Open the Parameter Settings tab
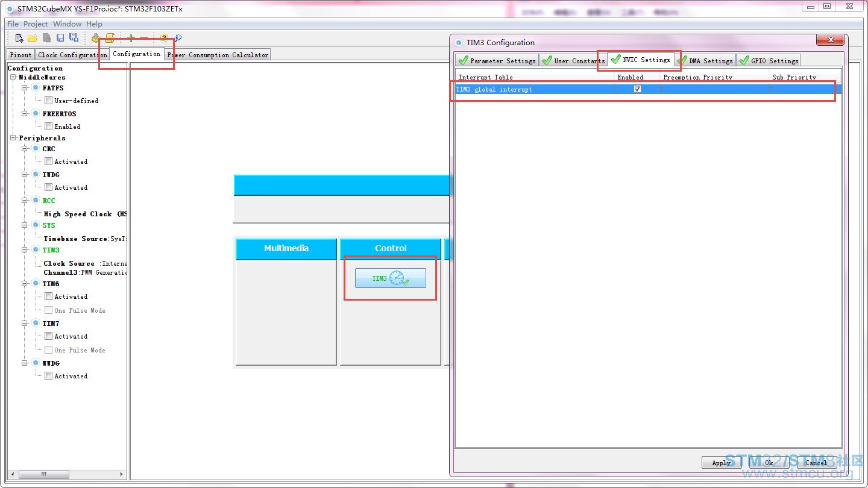The height and width of the screenshot is (488, 868). coord(497,61)
